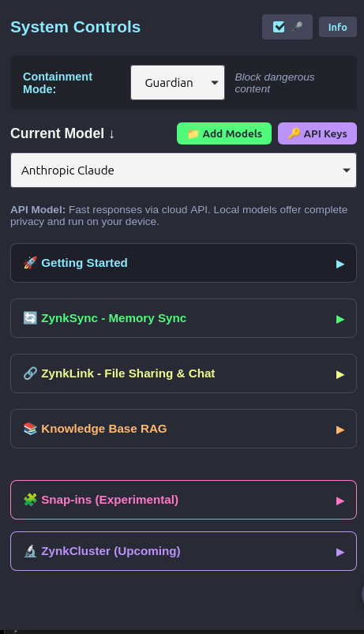Open the Anthropic Claude model dropdown
This screenshot has width=364, height=634.
(184, 171)
